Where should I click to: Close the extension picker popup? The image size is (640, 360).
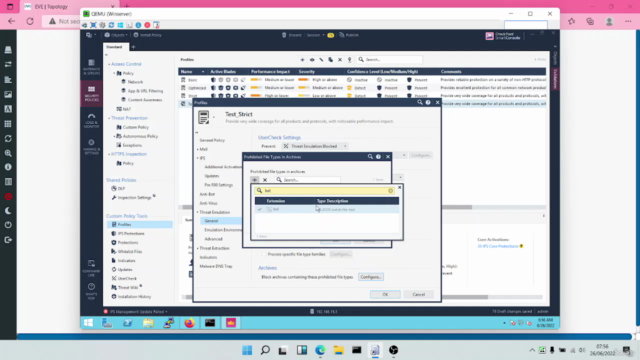(400, 187)
